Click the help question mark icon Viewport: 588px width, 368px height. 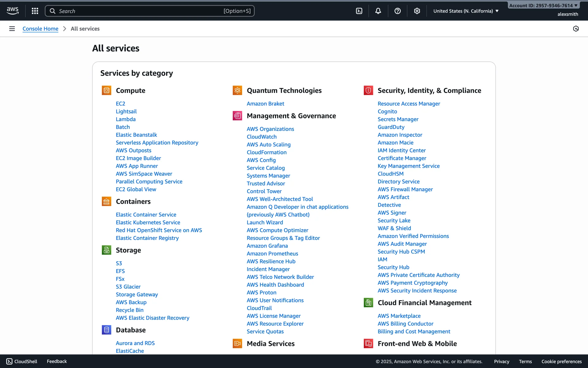[398, 11]
